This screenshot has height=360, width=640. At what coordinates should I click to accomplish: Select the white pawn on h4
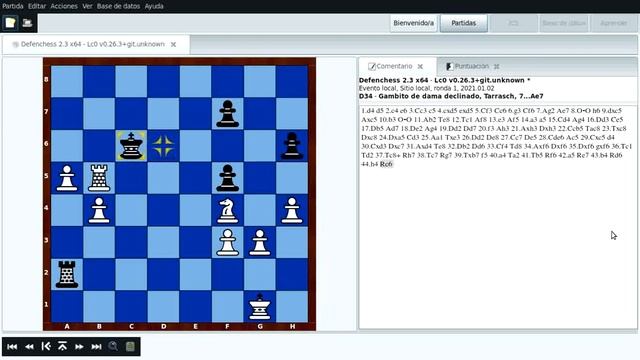[292, 210]
